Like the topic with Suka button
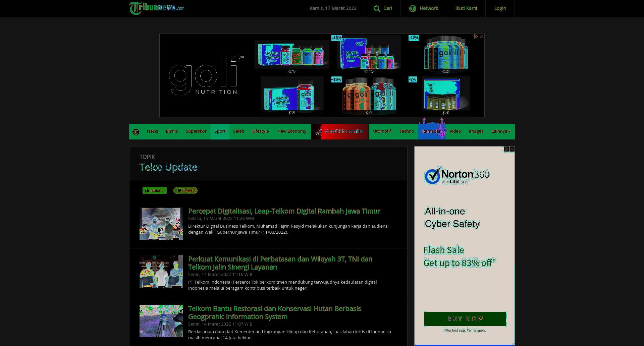 pyautogui.click(x=155, y=190)
